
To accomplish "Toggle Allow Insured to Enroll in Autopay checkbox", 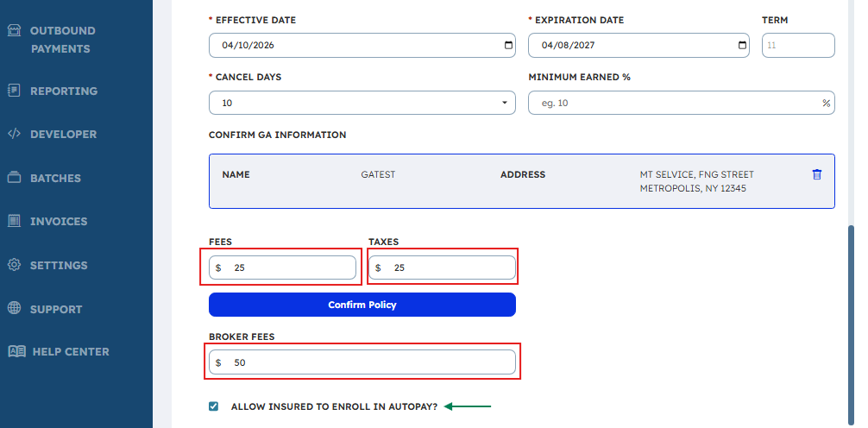I will click(214, 406).
